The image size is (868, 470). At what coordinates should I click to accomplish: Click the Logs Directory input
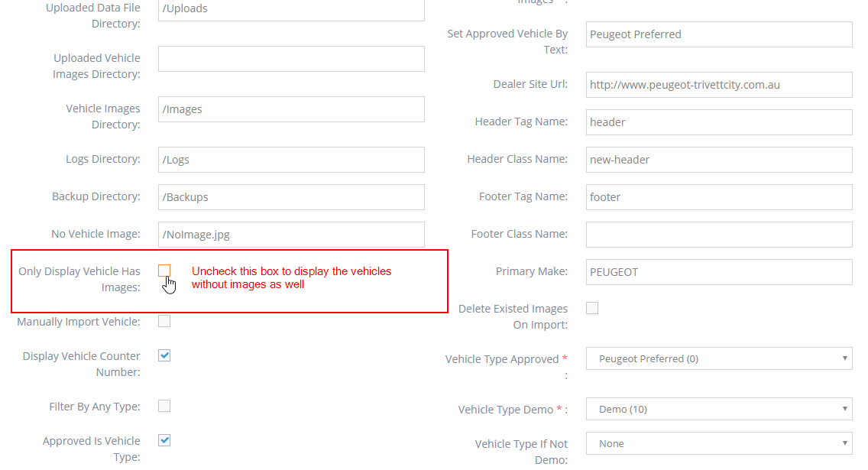pyautogui.click(x=291, y=160)
